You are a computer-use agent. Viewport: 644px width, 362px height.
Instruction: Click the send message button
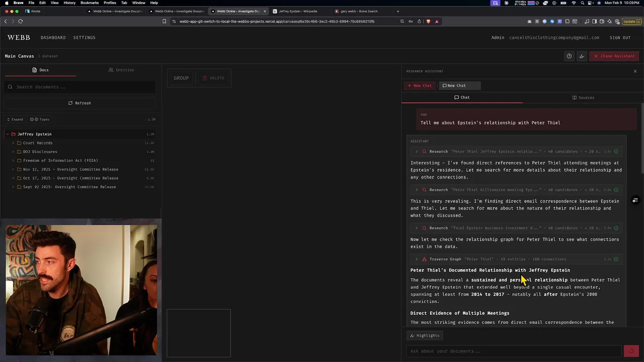(x=631, y=351)
